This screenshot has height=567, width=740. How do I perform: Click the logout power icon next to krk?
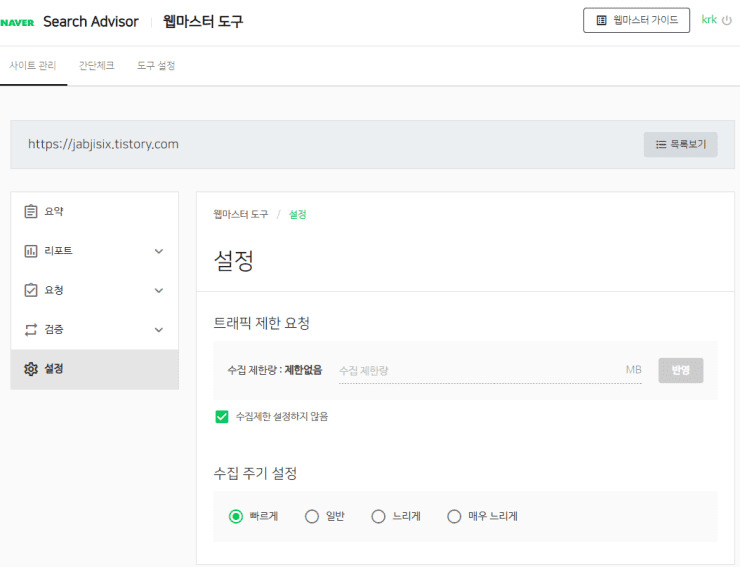click(x=727, y=20)
